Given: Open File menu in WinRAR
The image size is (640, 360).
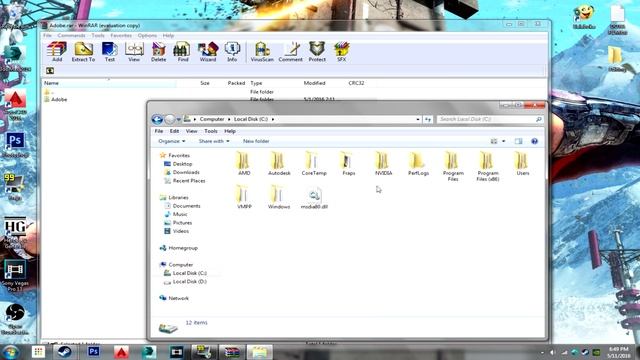Looking at the screenshot, I should pos(47,36).
